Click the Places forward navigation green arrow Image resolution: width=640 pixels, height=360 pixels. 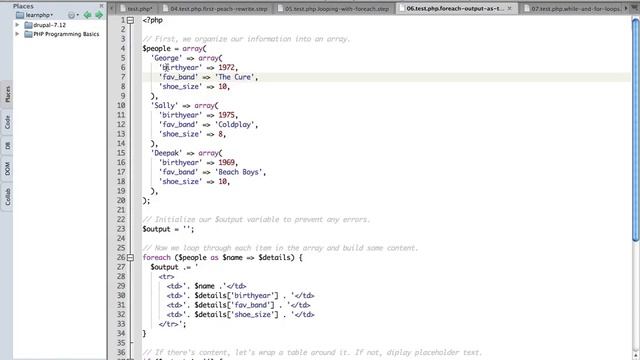click(99, 15)
